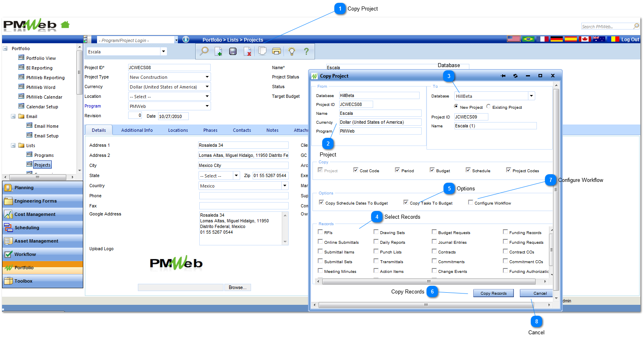Viewport: 644px width, 342px height.
Task: Switch to the Notes tab
Action: pos(272,130)
